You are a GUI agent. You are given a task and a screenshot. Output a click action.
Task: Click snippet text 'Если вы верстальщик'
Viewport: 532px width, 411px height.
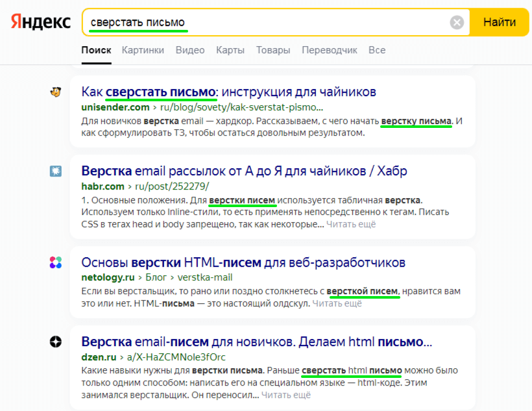(128, 292)
